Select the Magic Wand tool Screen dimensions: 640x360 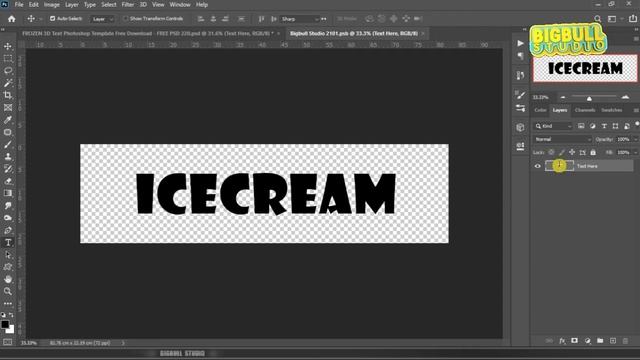tap(8, 83)
